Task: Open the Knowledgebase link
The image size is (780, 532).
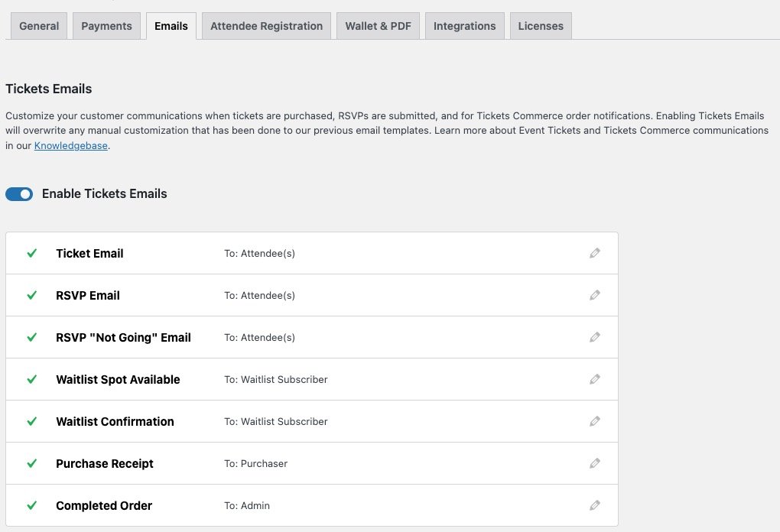Action: tap(70, 145)
